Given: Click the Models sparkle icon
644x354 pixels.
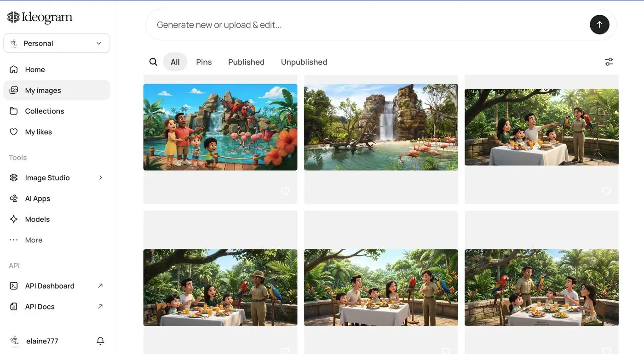Looking at the screenshot, I should (x=14, y=219).
